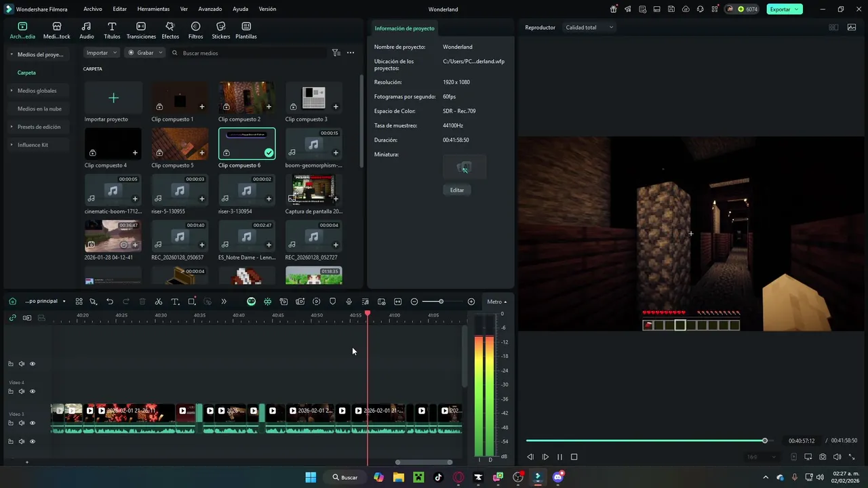Open the Transiciones tab
868x488 pixels.
click(x=141, y=30)
